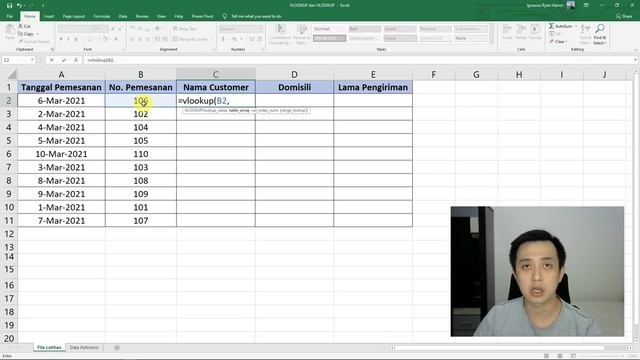The height and width of the screenshot is (360, 640).
Task: Open the View ribbon tab
Action: coord(162,16)
